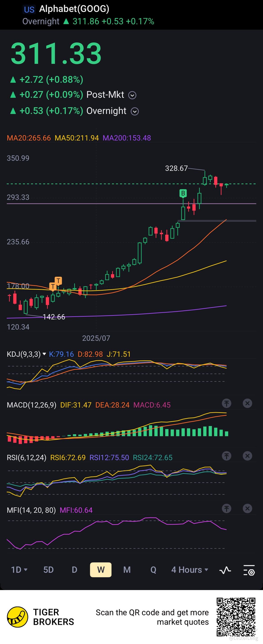Select the W weekly tab
This screenshot has height=644, width=263.
(x=101, y=570)
